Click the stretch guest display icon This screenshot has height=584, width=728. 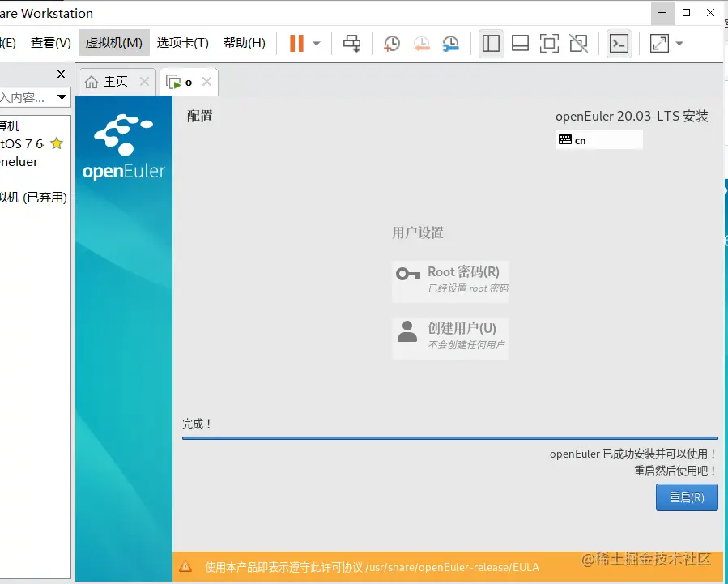pos(659,44)
